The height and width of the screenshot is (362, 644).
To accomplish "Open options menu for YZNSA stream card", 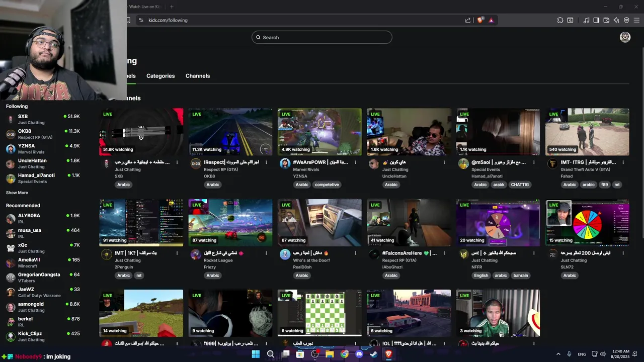I will click(x=355, y=162).
